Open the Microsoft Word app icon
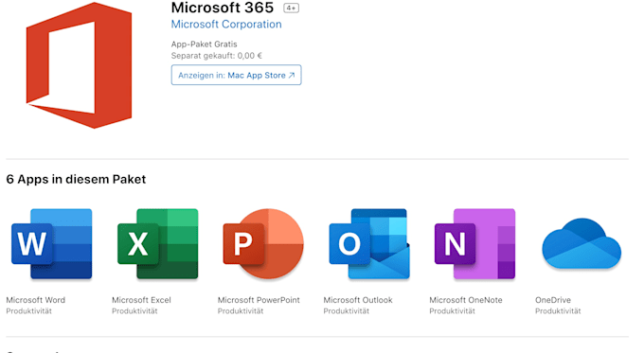Screen dimensions: 644x353 click(x=52, y=244)
